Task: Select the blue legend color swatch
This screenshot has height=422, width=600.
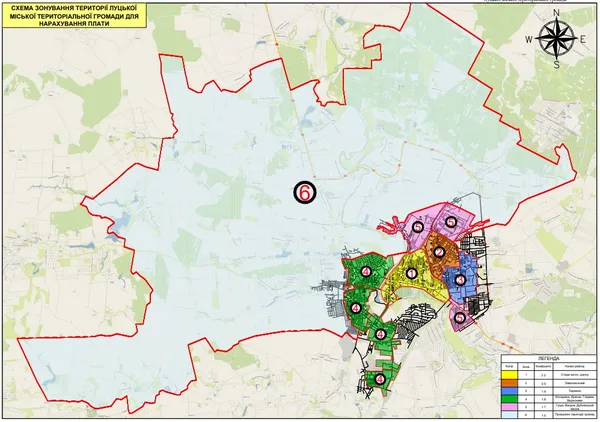Action: click(509, 391)
